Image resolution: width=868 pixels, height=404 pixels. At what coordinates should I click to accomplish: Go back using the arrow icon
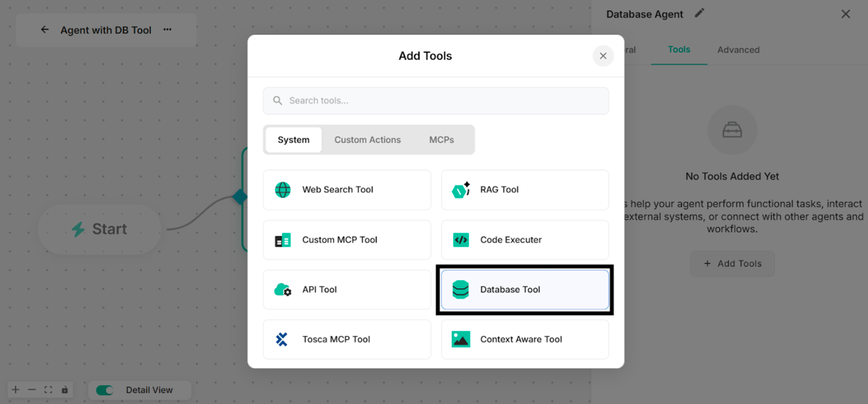pyautogui.click(x=45, y=30)
